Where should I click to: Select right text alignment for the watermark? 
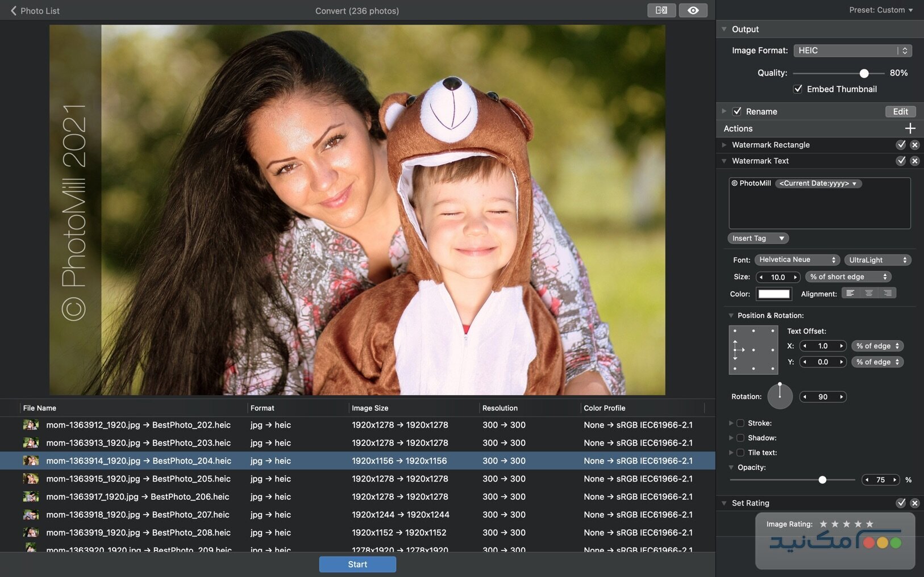coord(888,293)
